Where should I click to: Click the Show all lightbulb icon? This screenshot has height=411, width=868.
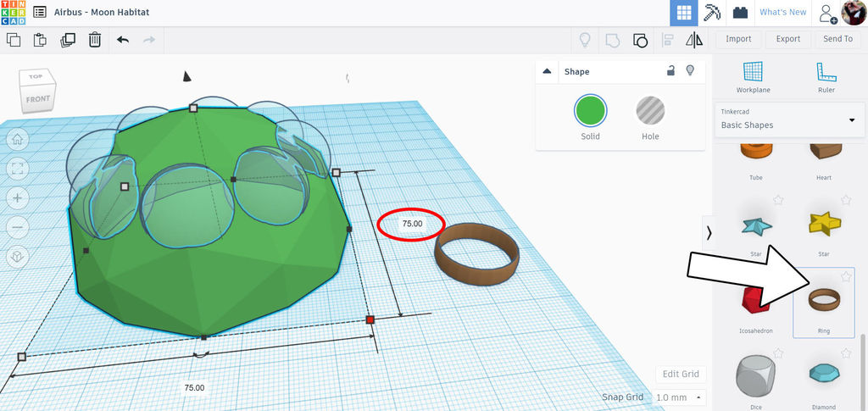click(585, 40)
